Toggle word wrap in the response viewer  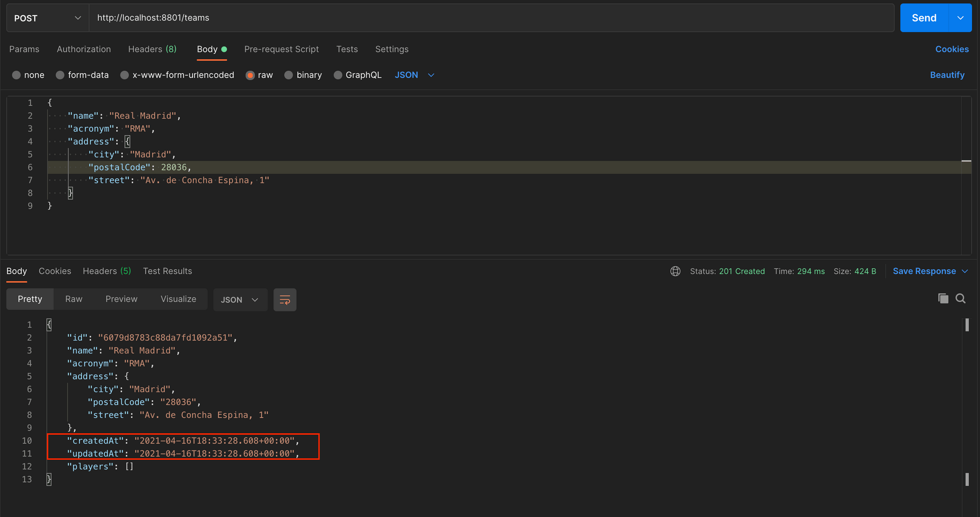(x=285, y=300)
